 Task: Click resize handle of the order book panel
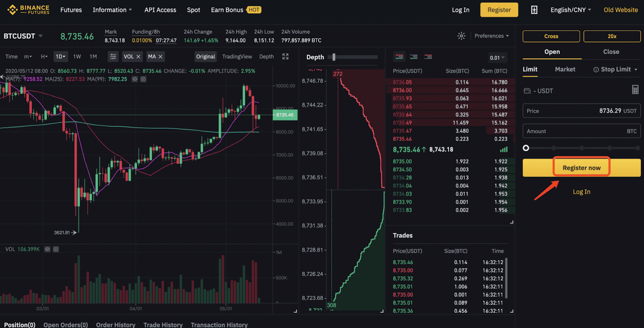point(512,222)
